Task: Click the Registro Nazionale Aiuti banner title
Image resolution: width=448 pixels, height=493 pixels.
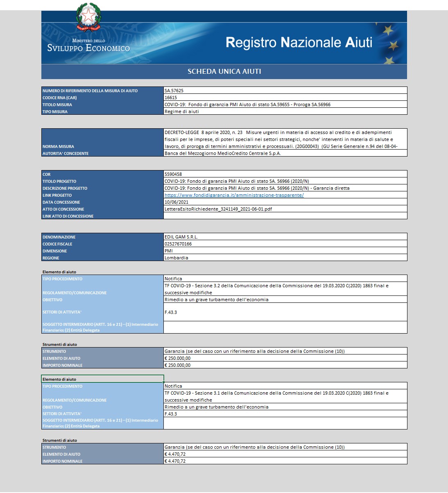Action: [299, 43]
